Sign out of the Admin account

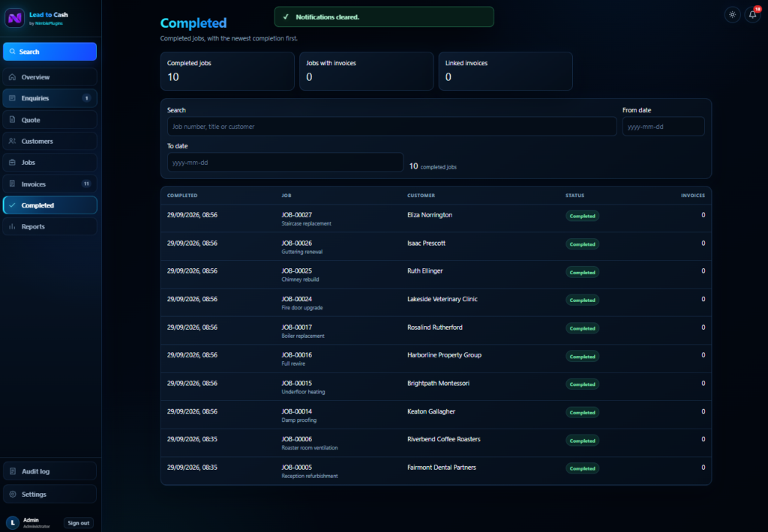point(78,523)
